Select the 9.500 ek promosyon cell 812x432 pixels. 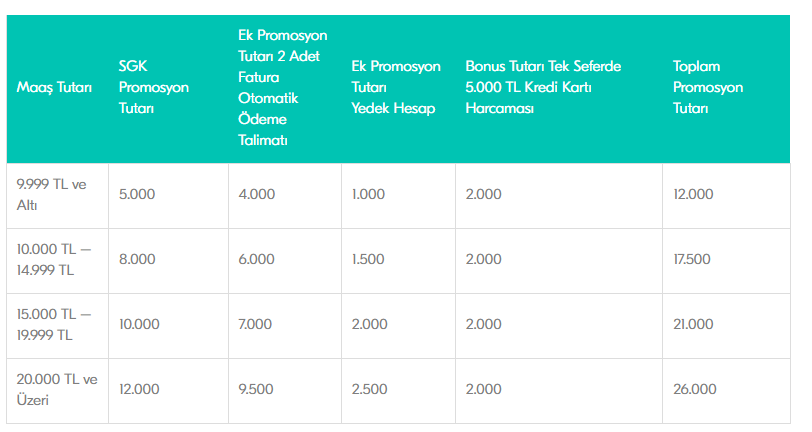click(x=255, y=389)
